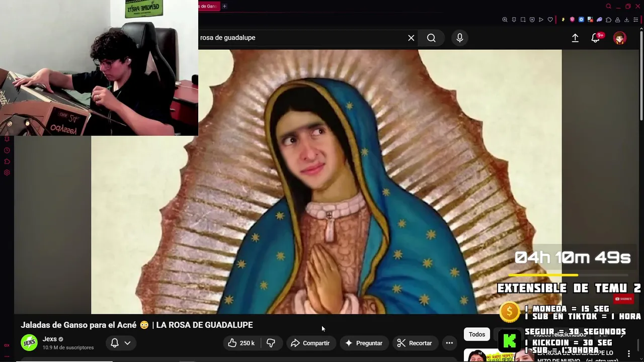Click the video title Jaladas de Ganso
The image size is (644, 362).
(136, 325)
